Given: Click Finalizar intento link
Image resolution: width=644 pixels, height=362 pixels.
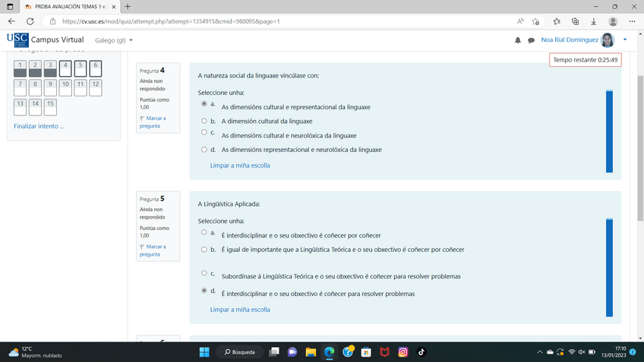Looking at the screenshot, I should pyautogui.click(x=39, y=126).
